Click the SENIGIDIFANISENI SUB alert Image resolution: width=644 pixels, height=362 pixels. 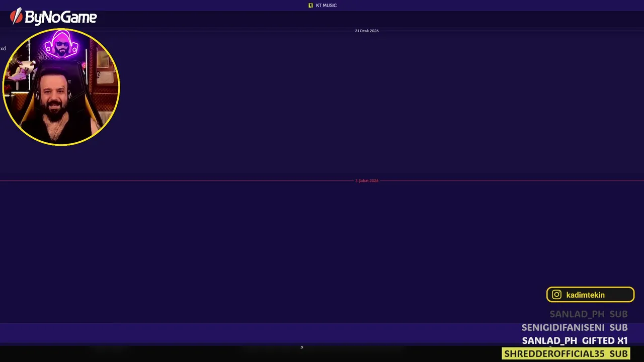[575, 328]
